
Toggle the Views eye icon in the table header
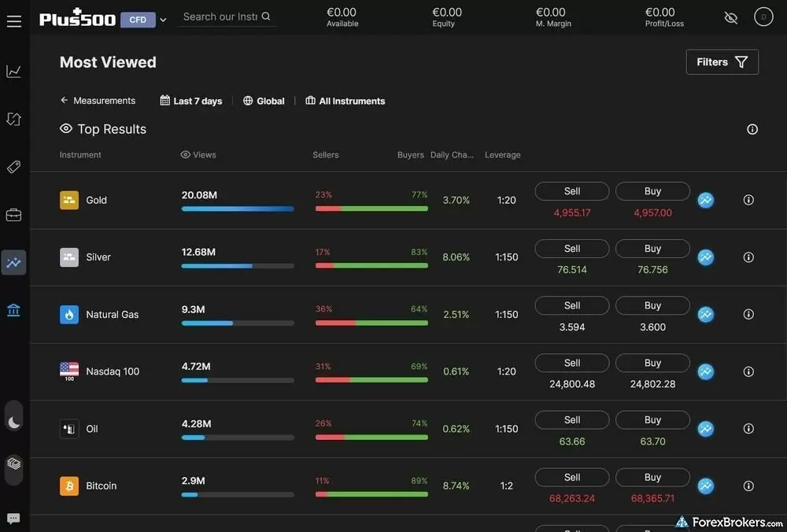pyautogui.click(x=183, y=154)
